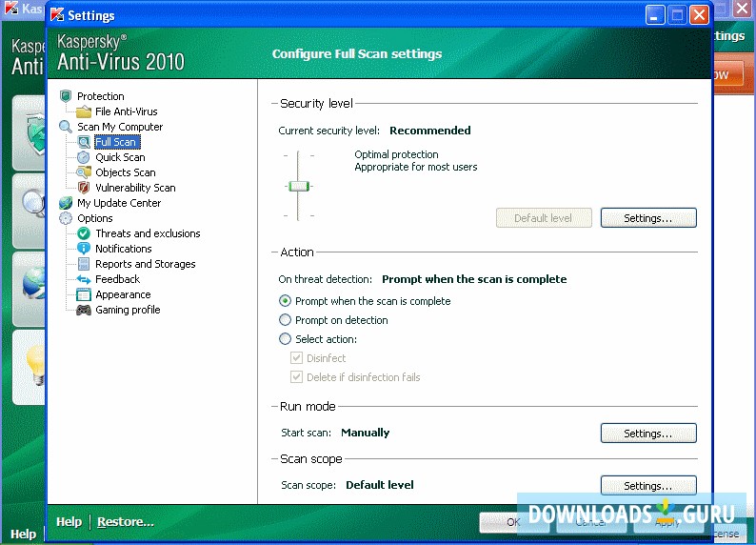Click the Gaming profile gamepad icon

(84, 310)
